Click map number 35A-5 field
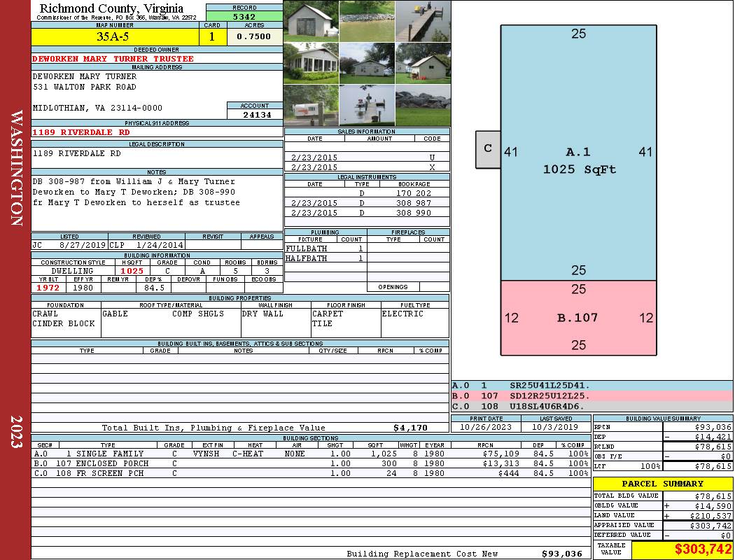 click(x=115, y=37)
